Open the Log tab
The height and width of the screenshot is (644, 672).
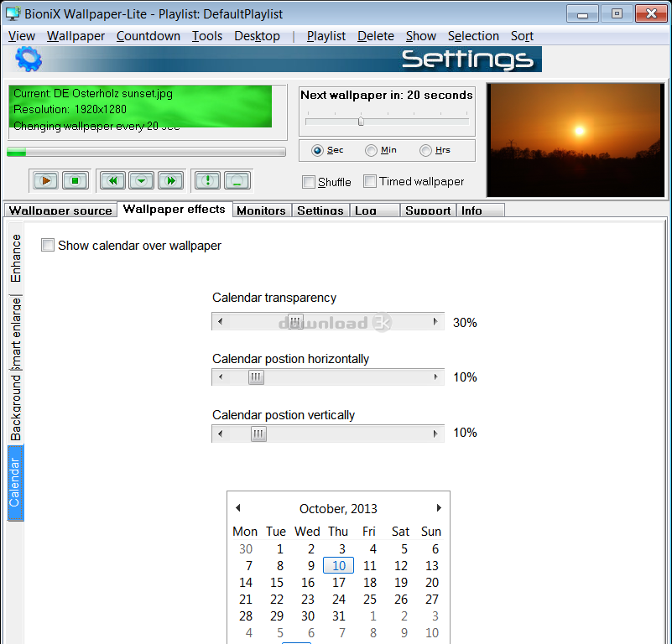(374, 210)
